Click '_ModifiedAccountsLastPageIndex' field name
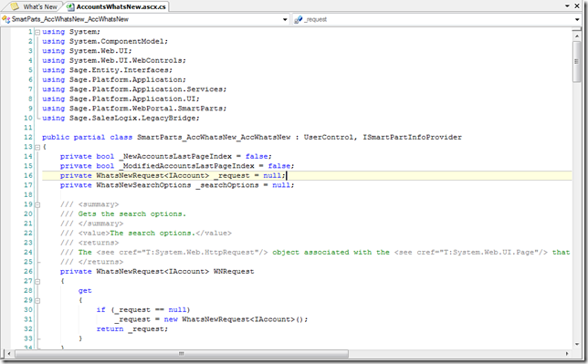Screen dimensions: 588x364 (186, 166)
